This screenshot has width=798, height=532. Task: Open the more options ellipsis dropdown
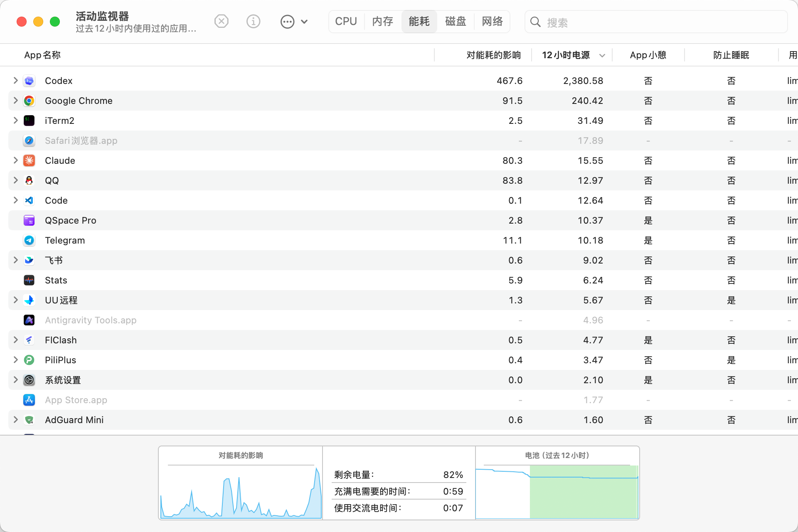pos(294,22)
